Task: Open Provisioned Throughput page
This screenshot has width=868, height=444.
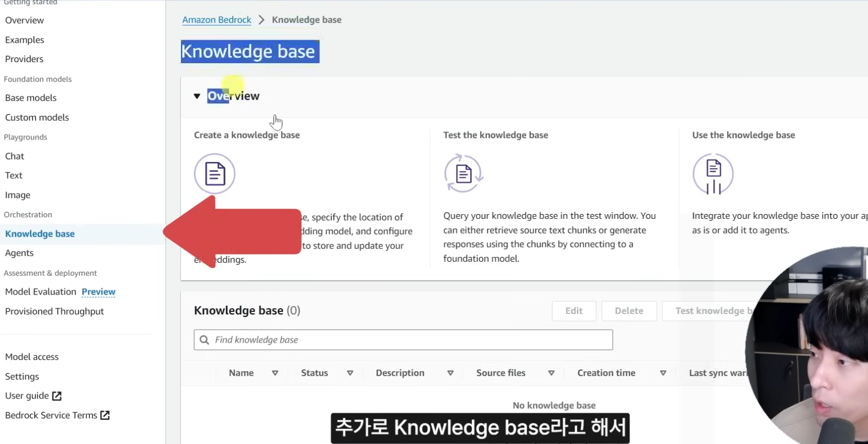Action: (x=54, y=311)
